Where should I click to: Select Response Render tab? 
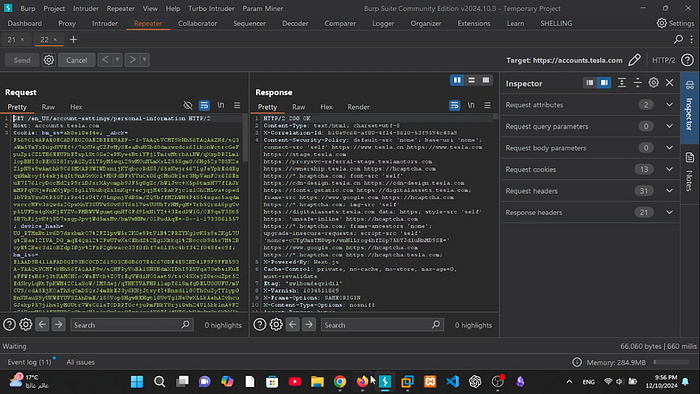pos(358,107)
